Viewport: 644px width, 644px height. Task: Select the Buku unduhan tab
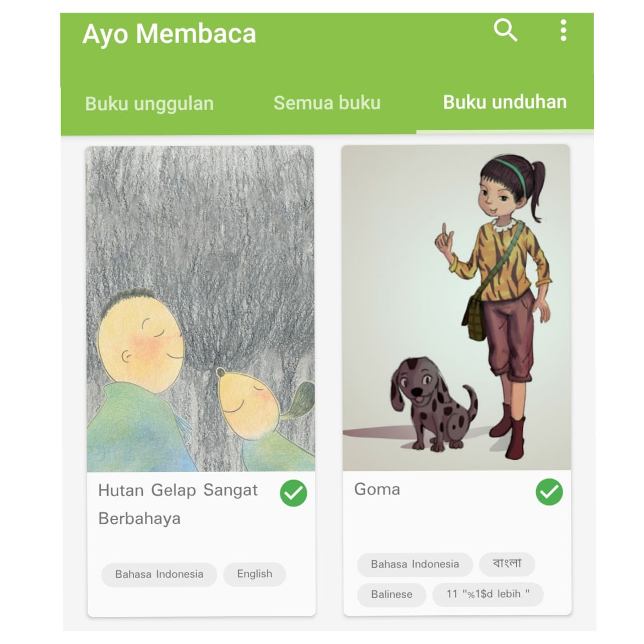[x=505, y=102]
